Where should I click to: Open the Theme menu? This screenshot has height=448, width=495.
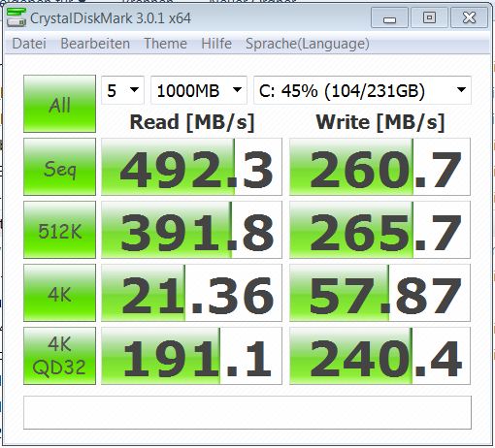coord(165,44)
